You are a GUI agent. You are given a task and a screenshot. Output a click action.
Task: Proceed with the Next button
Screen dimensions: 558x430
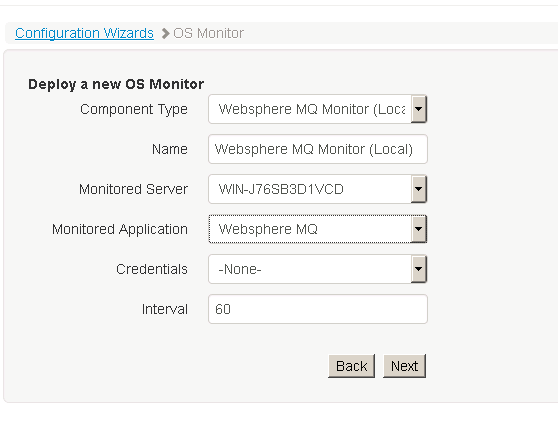pyautogui.click(x=404, y=366)
